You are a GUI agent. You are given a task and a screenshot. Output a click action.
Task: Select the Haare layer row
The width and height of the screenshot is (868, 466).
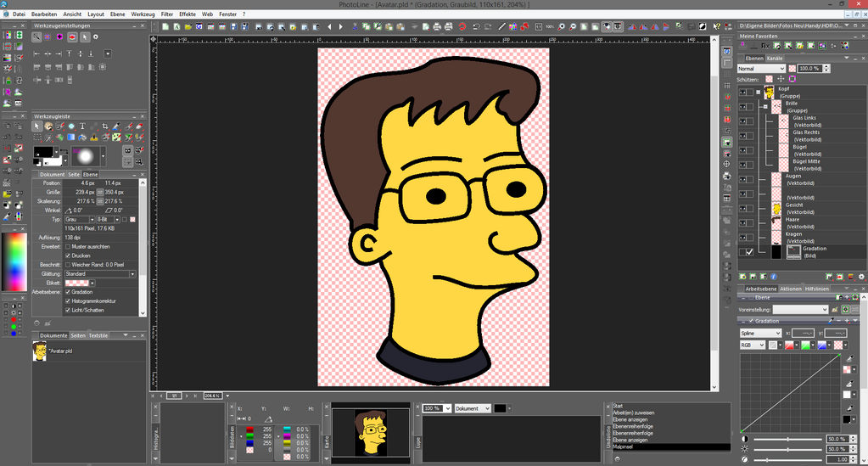pyautogui.click(x=803, y=222)
